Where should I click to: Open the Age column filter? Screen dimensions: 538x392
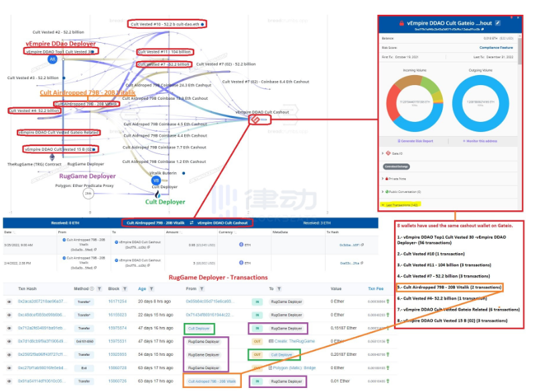click(x=151, y=289)
